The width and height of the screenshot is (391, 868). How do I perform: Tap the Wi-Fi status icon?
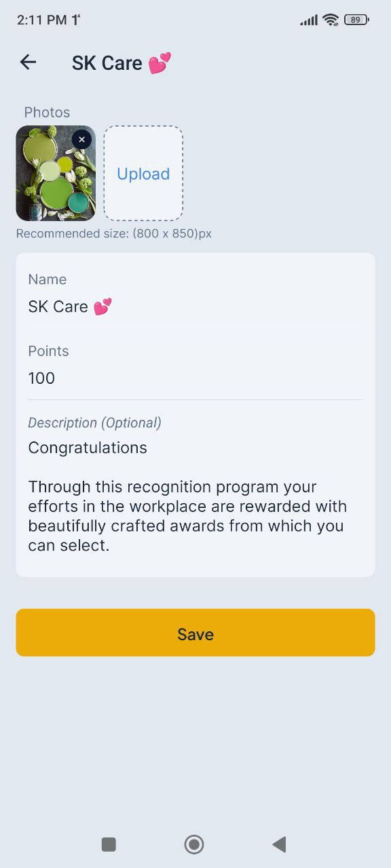coord(331,20)
